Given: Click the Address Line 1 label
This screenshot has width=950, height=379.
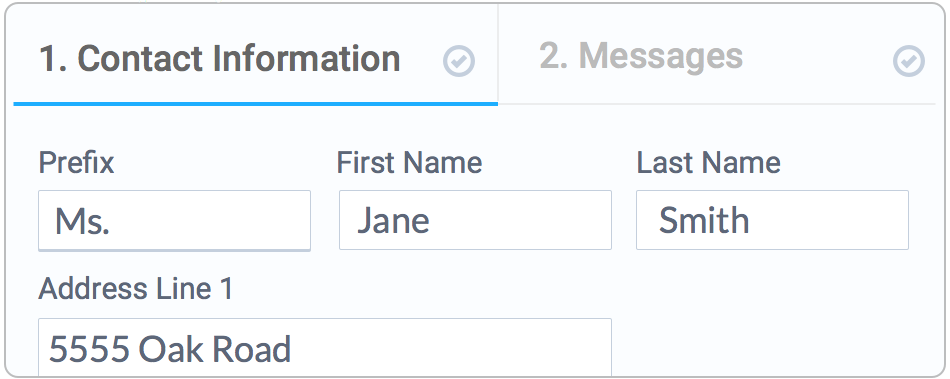Looking at the screenshot, I should 136,289.
